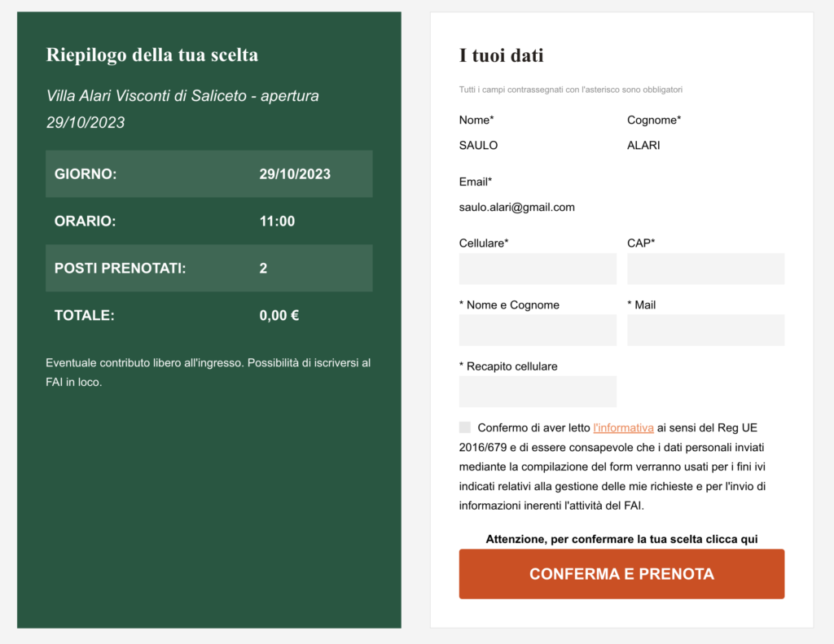Select the saulo.alari@gmail.com email text

(516, 208)
